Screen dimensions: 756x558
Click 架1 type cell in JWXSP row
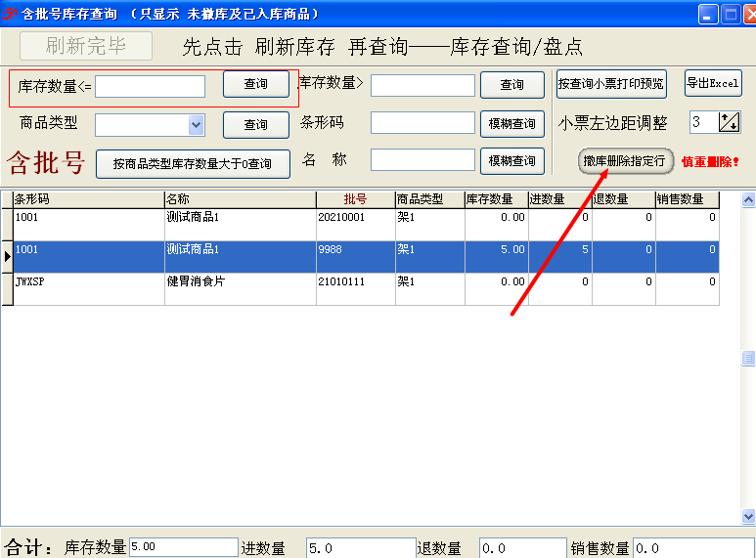pyautogui.click(x=430, y=289)
